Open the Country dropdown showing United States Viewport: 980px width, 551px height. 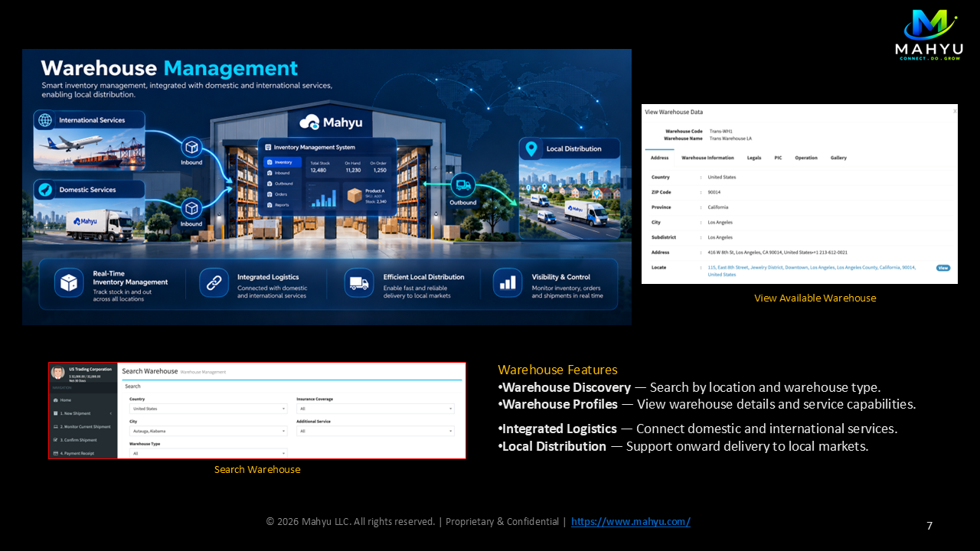click(208, 409)
